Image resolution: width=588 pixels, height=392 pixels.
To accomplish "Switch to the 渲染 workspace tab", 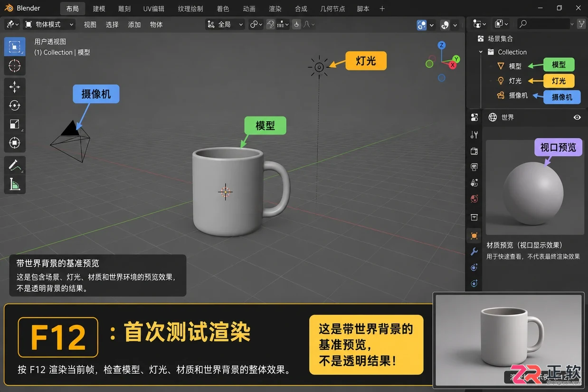I will (x=275, y=9).
